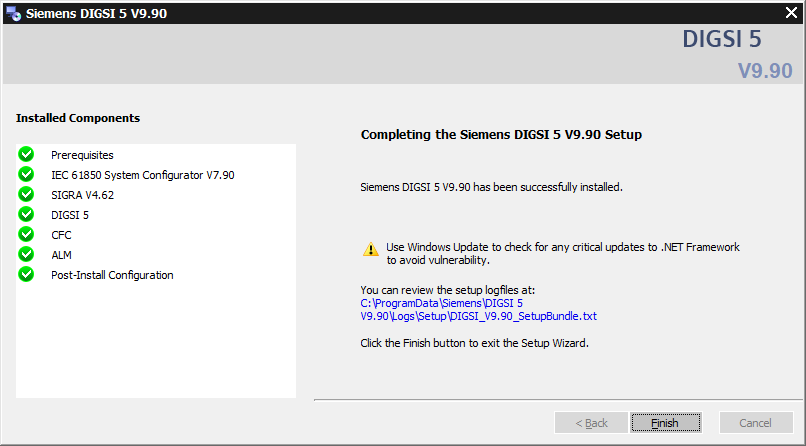Click the checkmark icon beside IEC 61850 System Configurator
This screenshot has width=806, height=446.
(x=26, y=174)
